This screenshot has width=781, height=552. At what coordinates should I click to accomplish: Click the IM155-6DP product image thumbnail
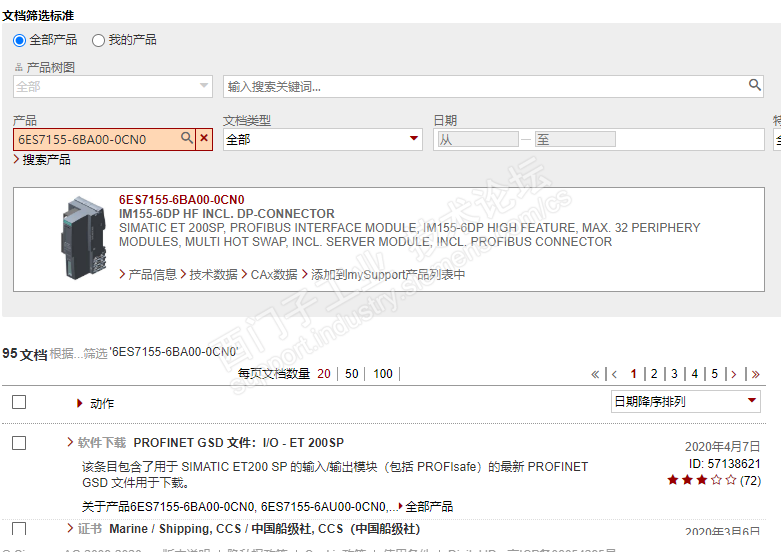(83, 238)
